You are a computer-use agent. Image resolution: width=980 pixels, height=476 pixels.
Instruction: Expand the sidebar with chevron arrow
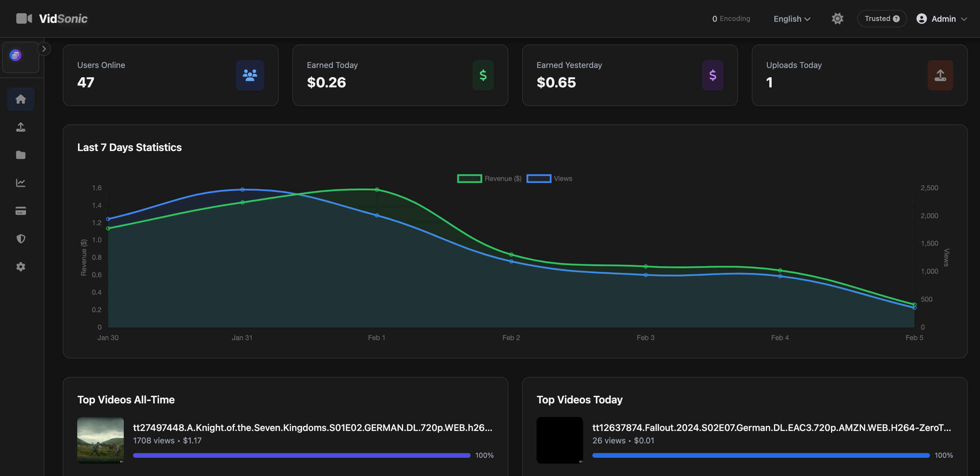coord(44,49)
